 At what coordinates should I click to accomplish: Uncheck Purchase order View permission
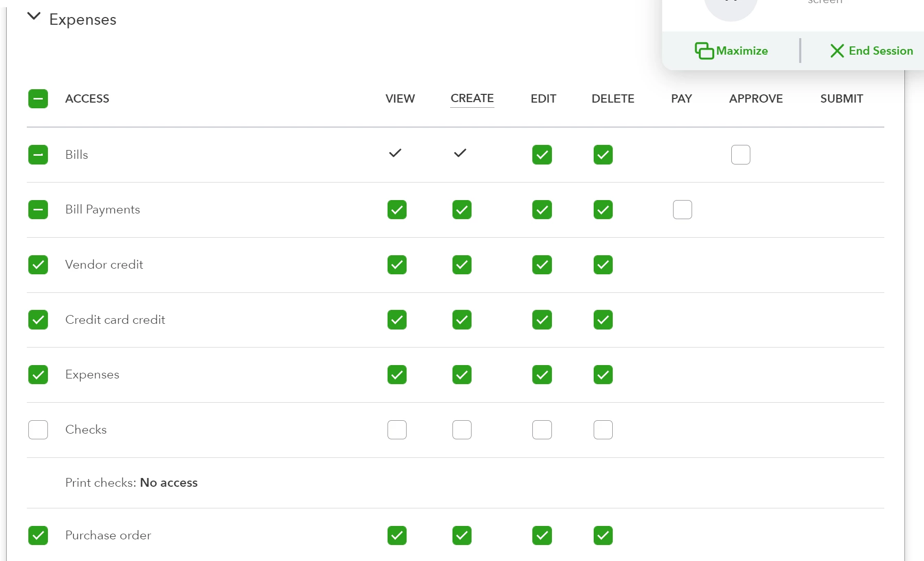click(x=397, y=536)
